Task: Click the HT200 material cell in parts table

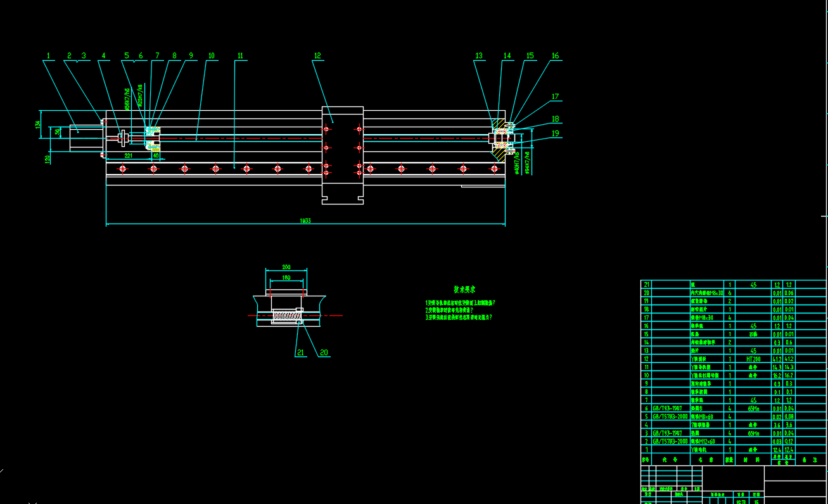Action: pyautogui.click(x=753, y=359)
